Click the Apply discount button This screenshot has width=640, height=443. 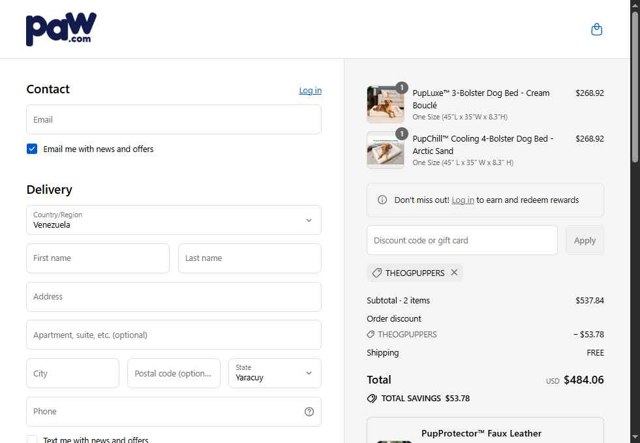coord(584,240)
